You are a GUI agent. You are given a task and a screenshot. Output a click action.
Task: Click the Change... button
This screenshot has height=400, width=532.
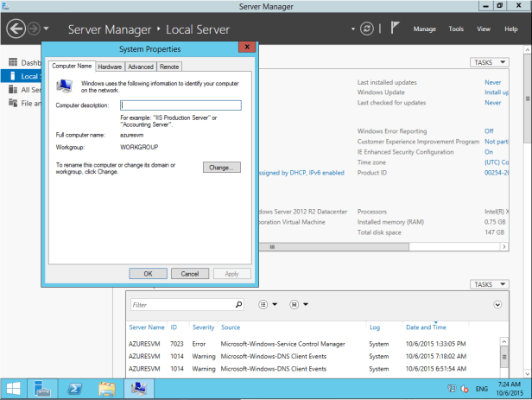pyautogui.click(x=222, y=167)
